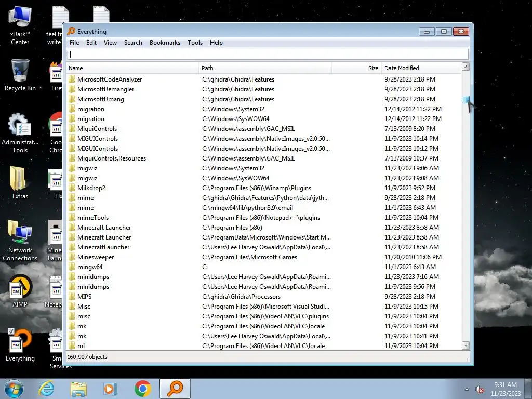Select the MicrosoftCodeAnalyzer folder icon
Screen dimensions: 532x399
tap(72, 79)
